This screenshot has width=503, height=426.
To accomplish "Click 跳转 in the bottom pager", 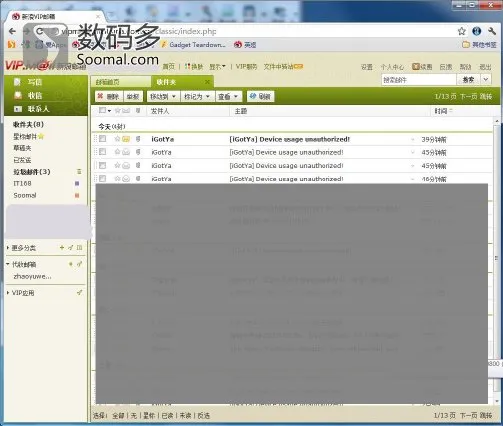I will tap(486, 415).
